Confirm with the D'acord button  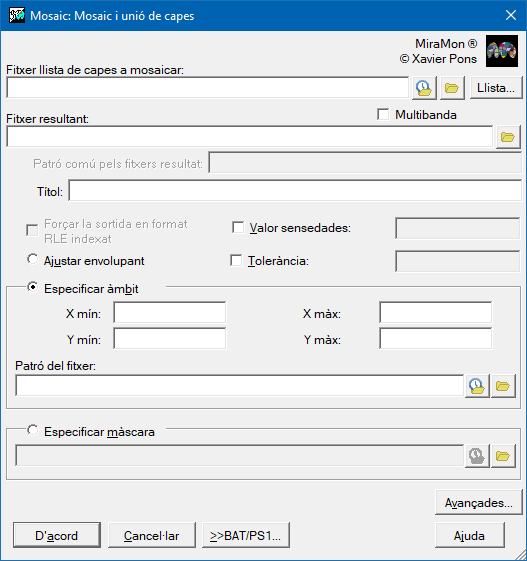point(57,535)
